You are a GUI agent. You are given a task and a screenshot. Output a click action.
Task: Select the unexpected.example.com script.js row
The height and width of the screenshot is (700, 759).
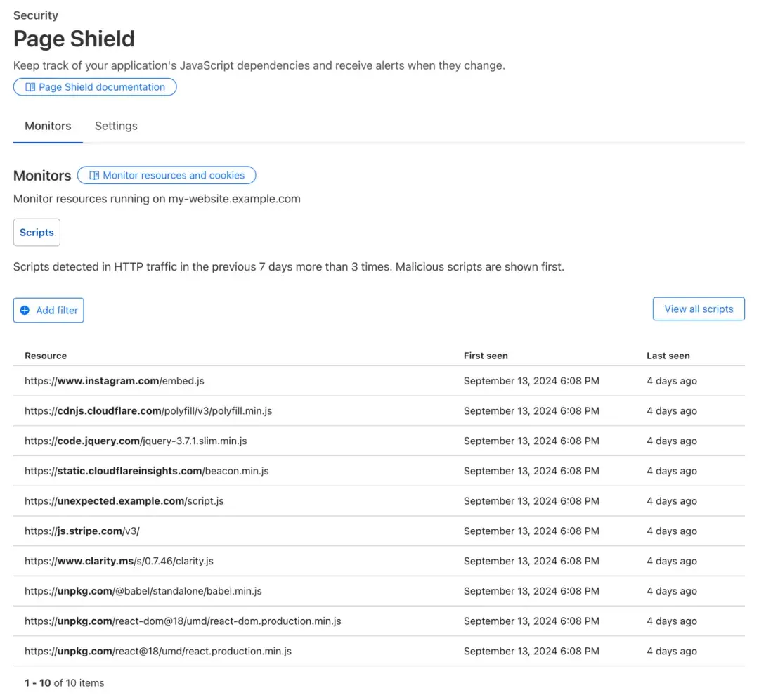[124, 501]
